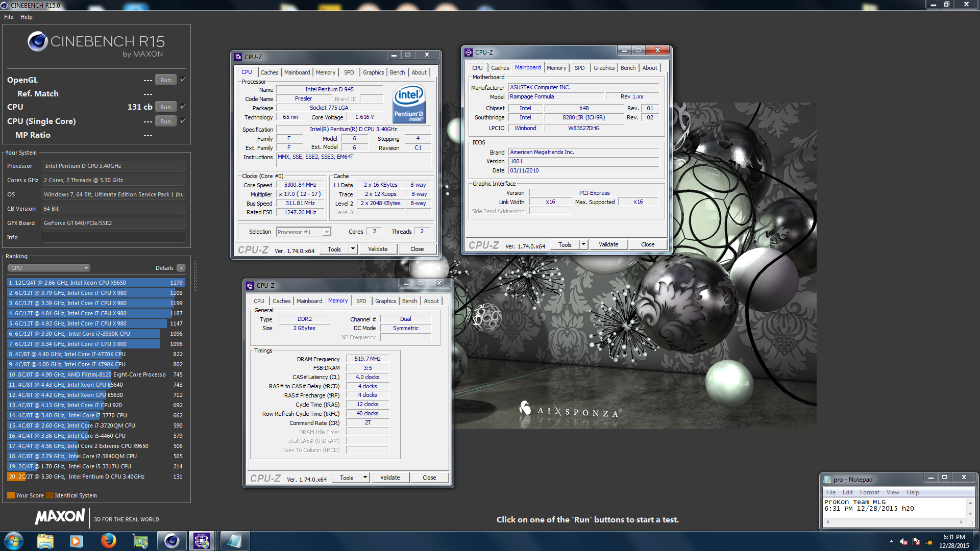Click Identical System legend swatch
The height and width of the screenshot is (551, 980).
click(x=50, y=495)
